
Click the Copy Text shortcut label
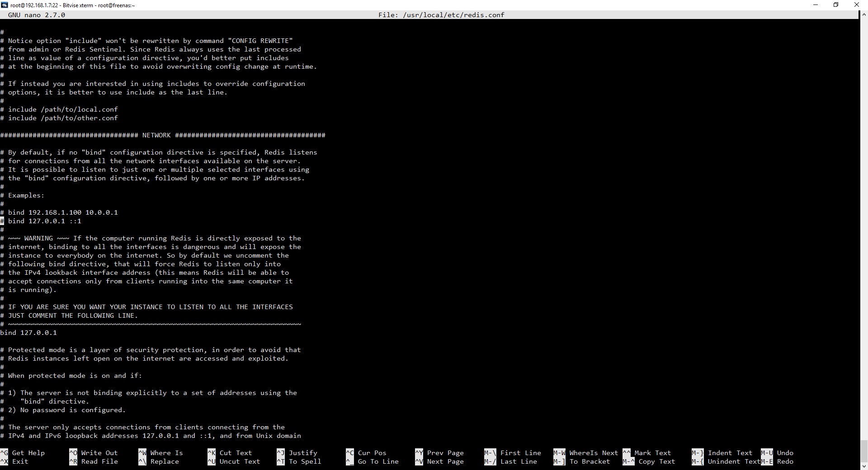point(656,461)
